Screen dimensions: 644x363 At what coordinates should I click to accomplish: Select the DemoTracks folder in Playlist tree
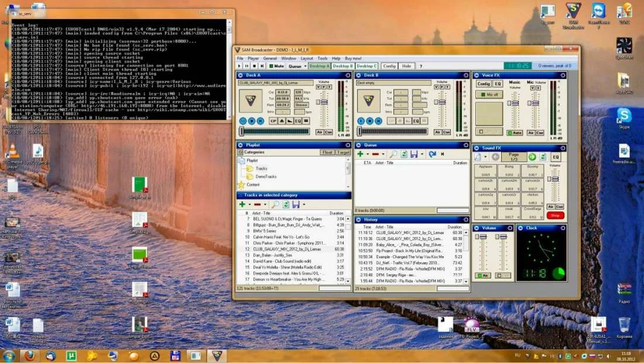pos(266,176)
